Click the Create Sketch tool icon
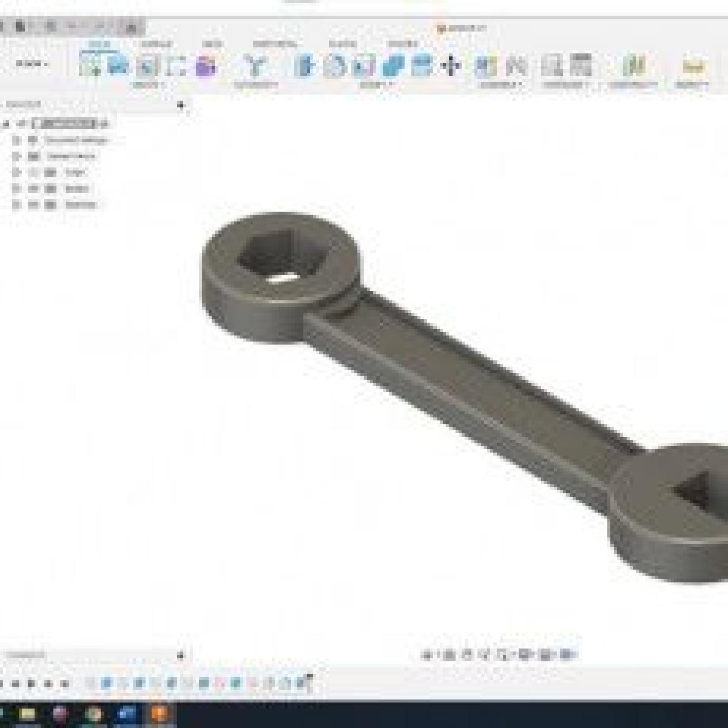 [x=90, y=66]
